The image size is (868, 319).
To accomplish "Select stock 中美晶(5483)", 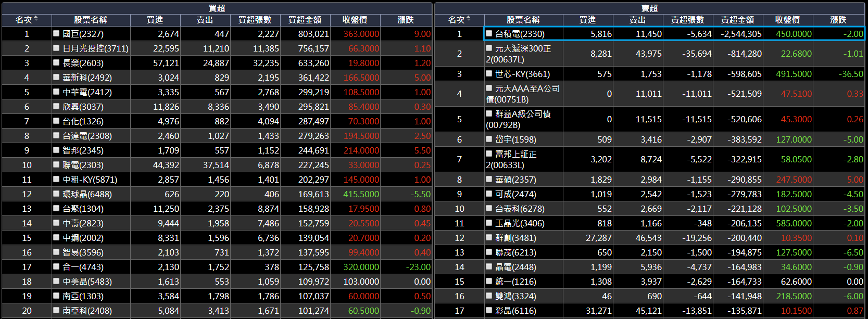I will point(87,282).
